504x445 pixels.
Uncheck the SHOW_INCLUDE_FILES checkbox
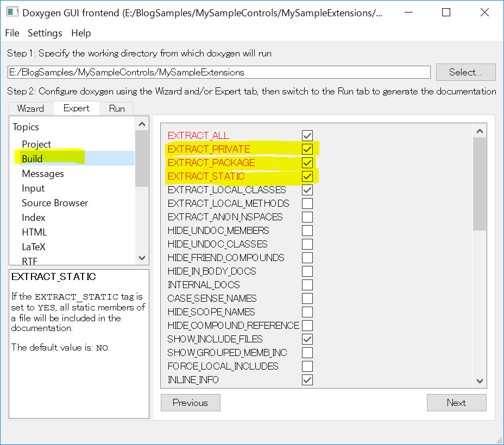coord(307,339)
